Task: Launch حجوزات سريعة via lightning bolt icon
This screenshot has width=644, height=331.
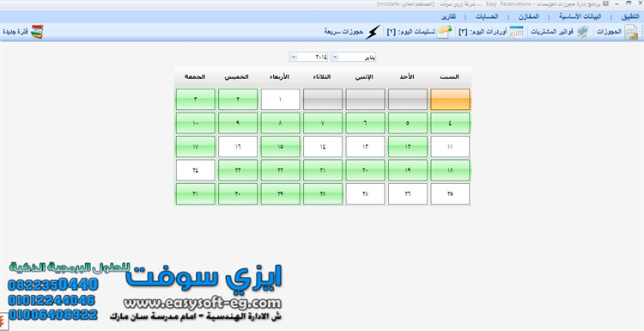Action: coord(373,32)
